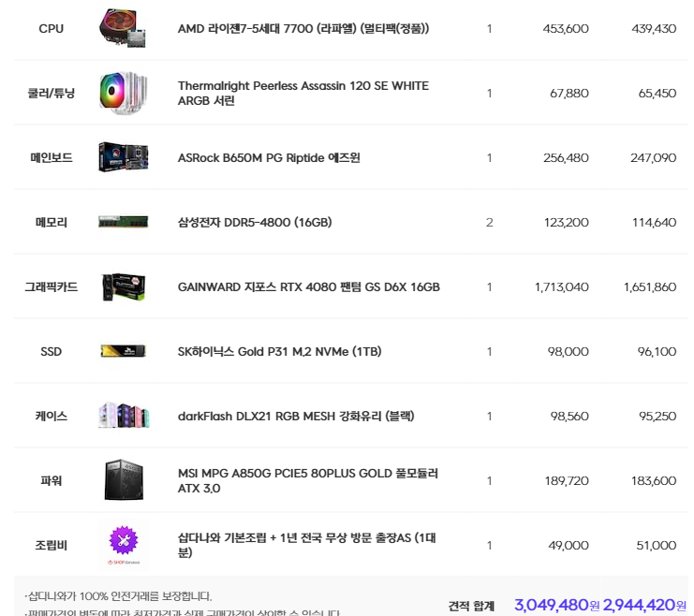
Task: Open the GAINWARD RTX 4080 graphics card image
Action: [123, 286]
